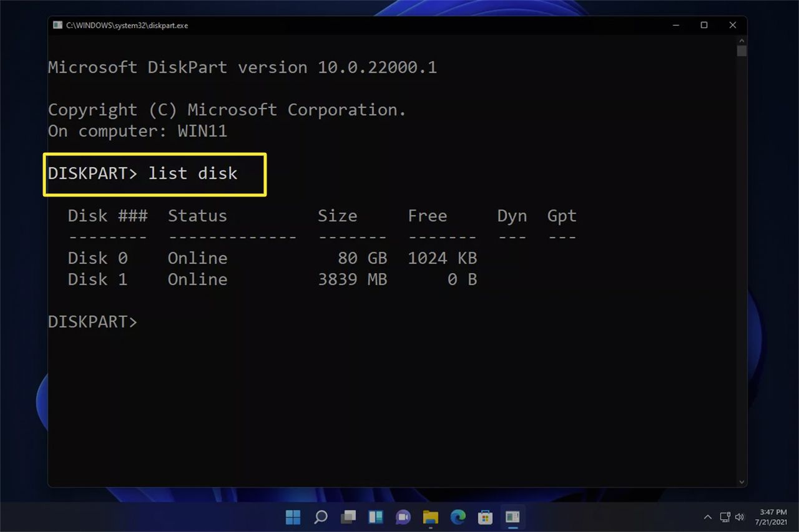Click the 'Size' column header
Screen dimensions: 799x532
(x=338, y=216)
